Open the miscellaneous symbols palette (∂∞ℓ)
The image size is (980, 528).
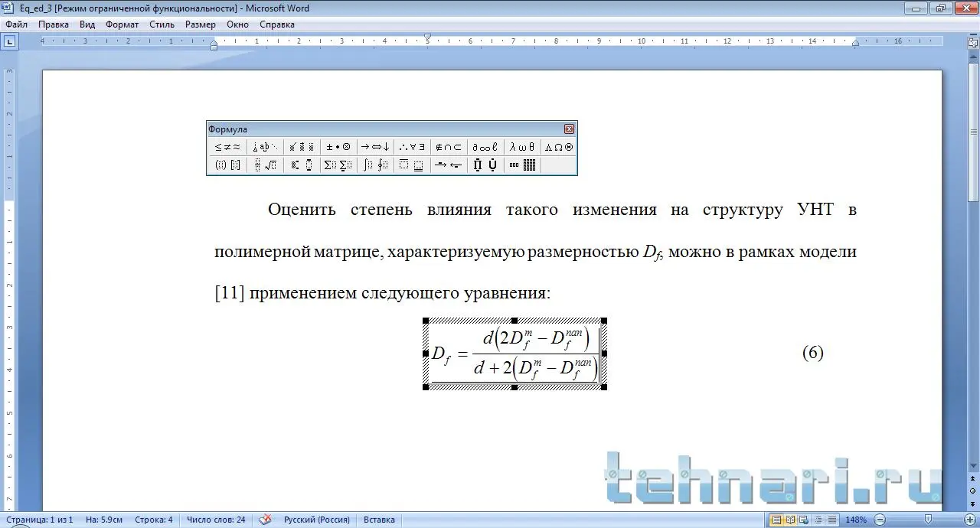pos(485,147)
